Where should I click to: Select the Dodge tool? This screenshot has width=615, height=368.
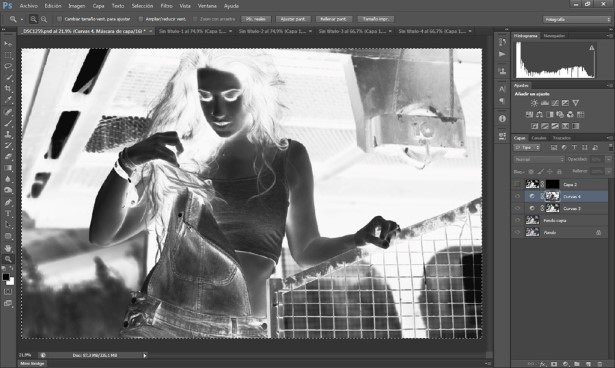(x=8, y=191)
